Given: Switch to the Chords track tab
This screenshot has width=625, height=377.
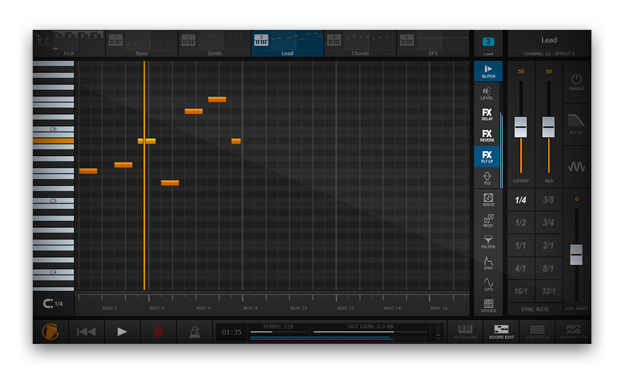Looking at the screenshot, I should [x=360, y=44].
